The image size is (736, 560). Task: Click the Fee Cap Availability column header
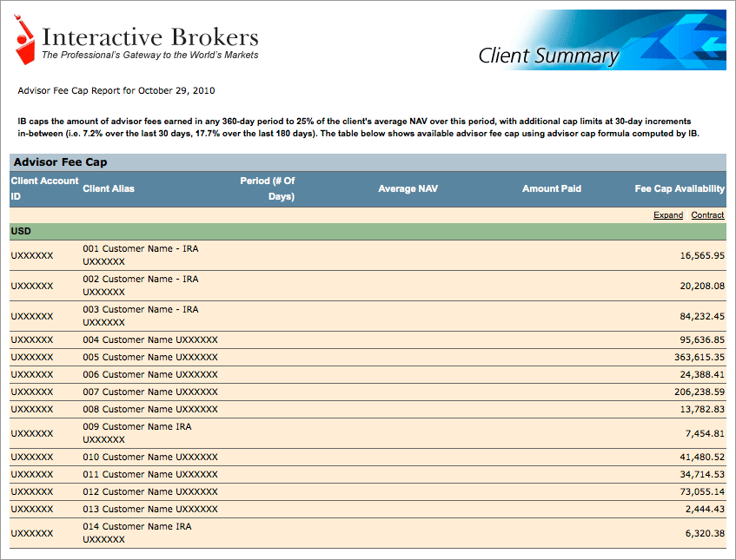point(680,188)
